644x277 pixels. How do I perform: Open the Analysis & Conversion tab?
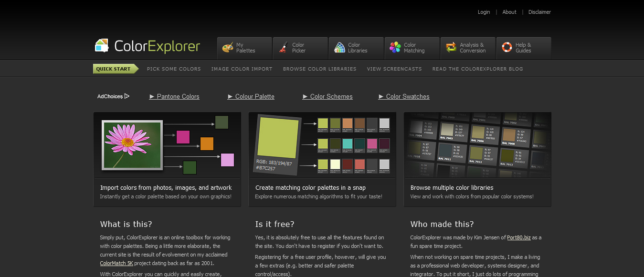tap(468, 48)
